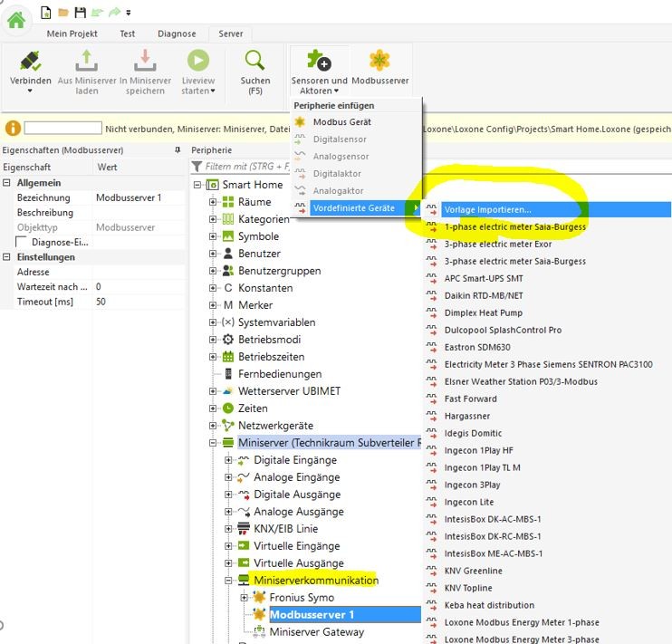Open Suchen (F5) magnifier
The width and height of the screenshot is (672, 644).
pyautogui.click(x=255, y=61)
